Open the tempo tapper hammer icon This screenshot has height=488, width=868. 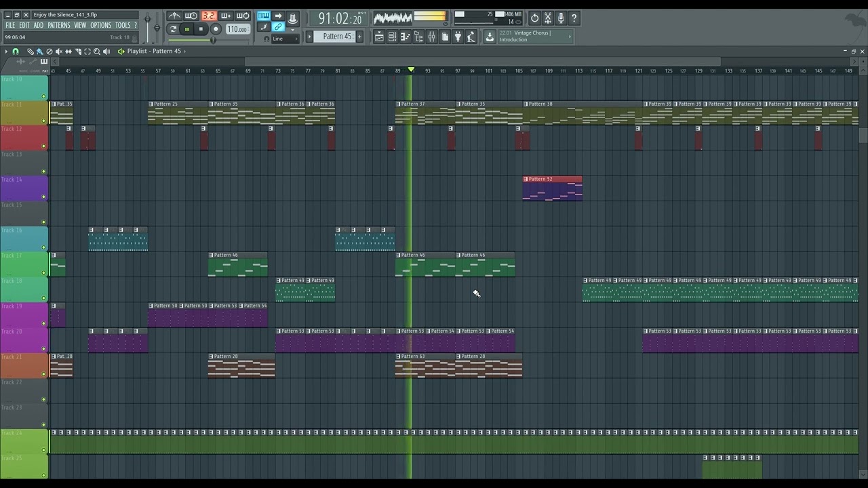pos(471,37)
